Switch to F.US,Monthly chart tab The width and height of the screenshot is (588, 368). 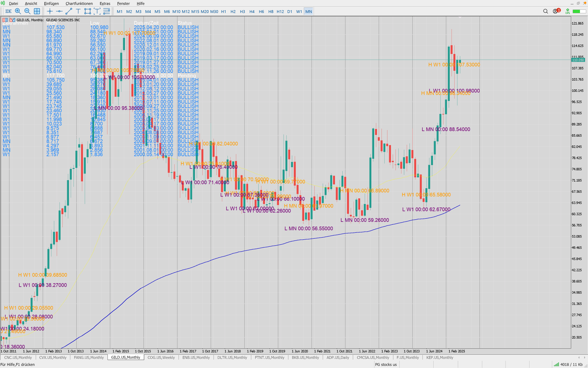click(x=408, y=357)
